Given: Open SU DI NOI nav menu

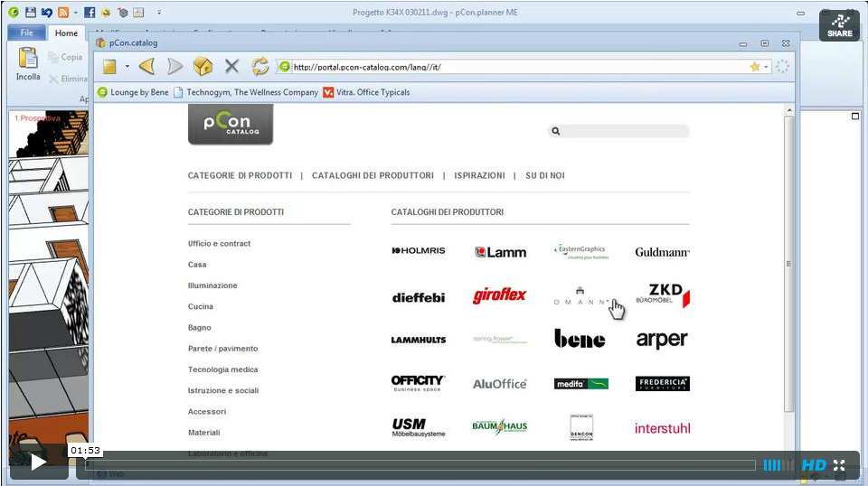Looking at the screenshot, I should point(545,175).
